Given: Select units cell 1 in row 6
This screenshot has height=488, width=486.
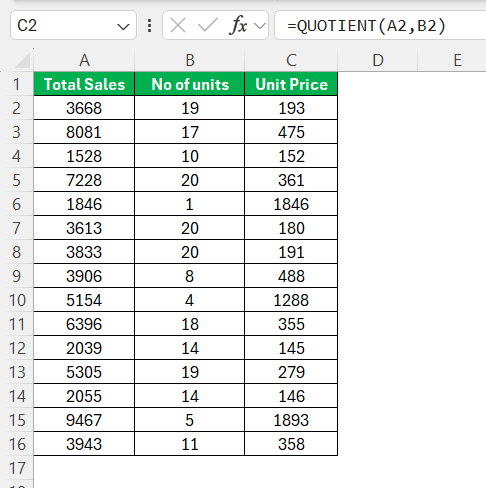Looking at the screenshot, I should (190, 204).
